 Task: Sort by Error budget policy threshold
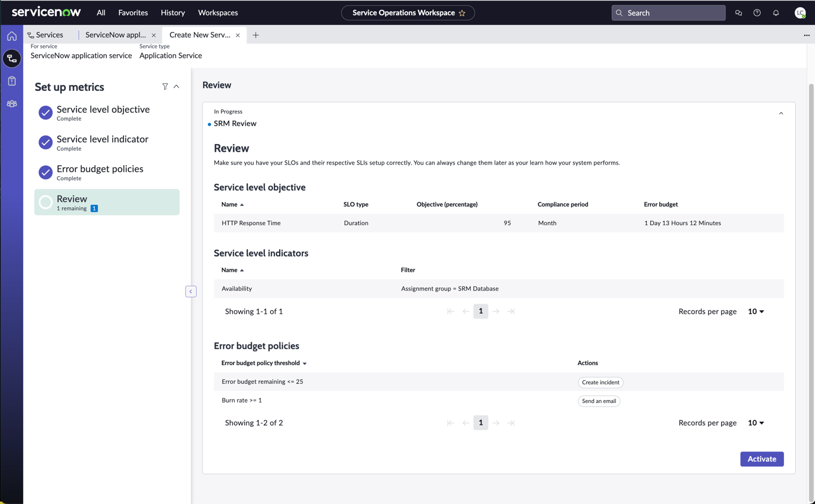tap(264, 363)
